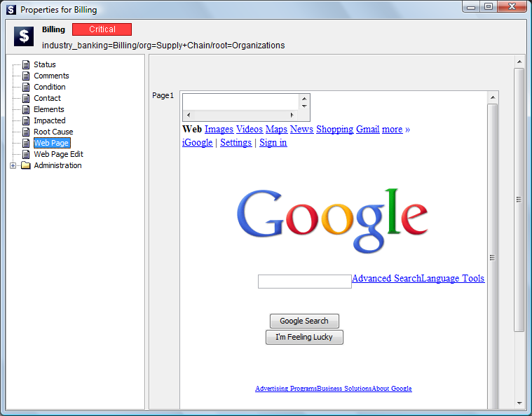The width and height of the screenshot is (532, 416).
Task: Click text area scroll up arrow
Action: (304, 99)
